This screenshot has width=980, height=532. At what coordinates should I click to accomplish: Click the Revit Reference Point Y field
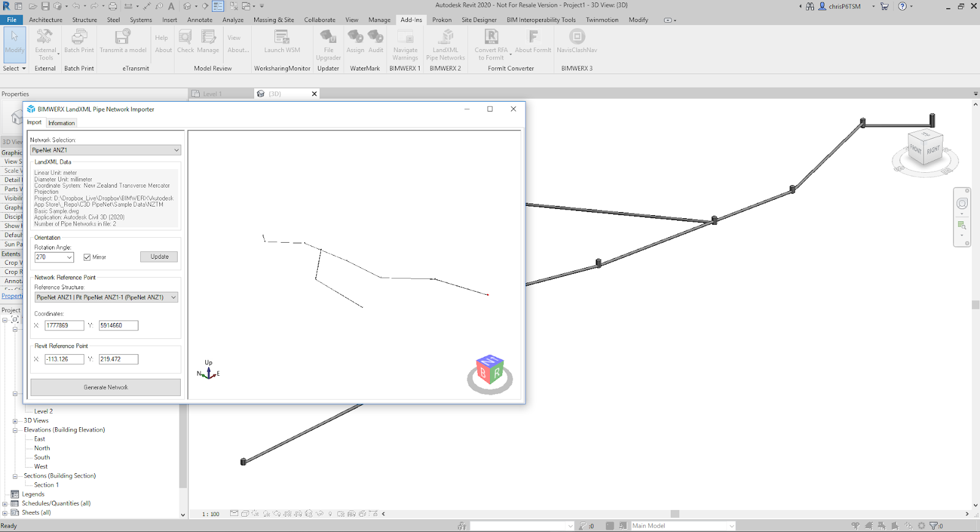pos(118,359)
